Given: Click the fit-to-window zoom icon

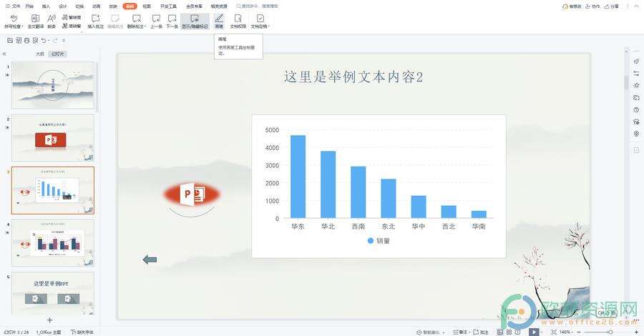Looking at the screenshot, I should coord(554,332).
